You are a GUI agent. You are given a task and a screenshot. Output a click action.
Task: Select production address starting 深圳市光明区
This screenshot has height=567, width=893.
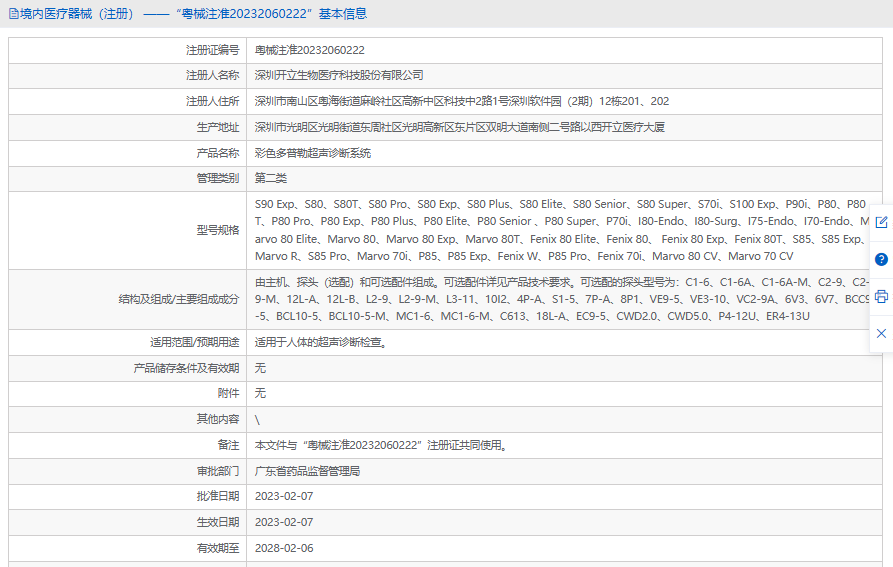pos(460,128)
